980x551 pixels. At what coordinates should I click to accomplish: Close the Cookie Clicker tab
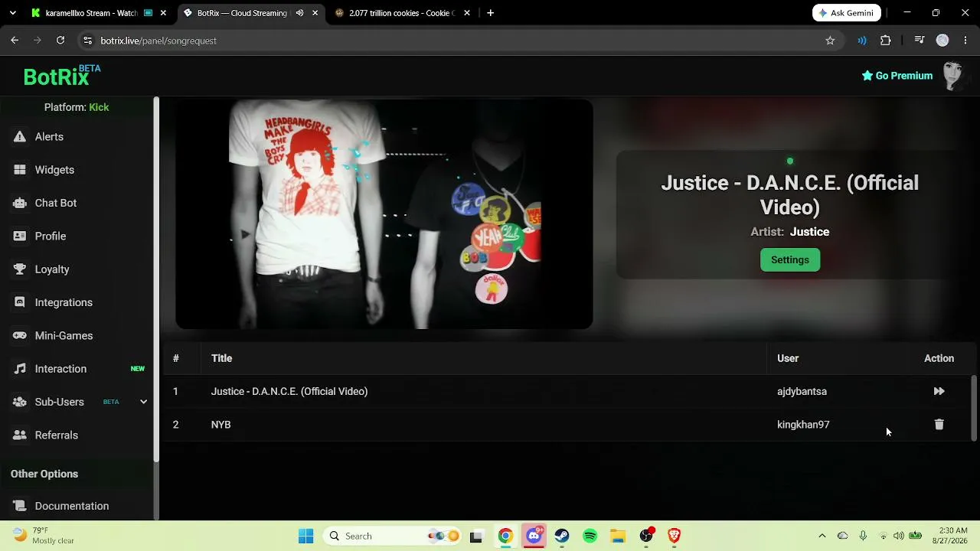tap(466, 13)
